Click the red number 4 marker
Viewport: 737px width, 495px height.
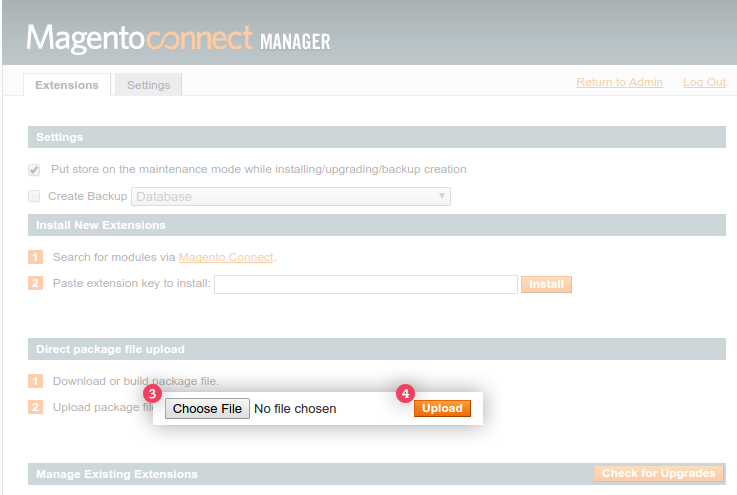coord(405,394)
